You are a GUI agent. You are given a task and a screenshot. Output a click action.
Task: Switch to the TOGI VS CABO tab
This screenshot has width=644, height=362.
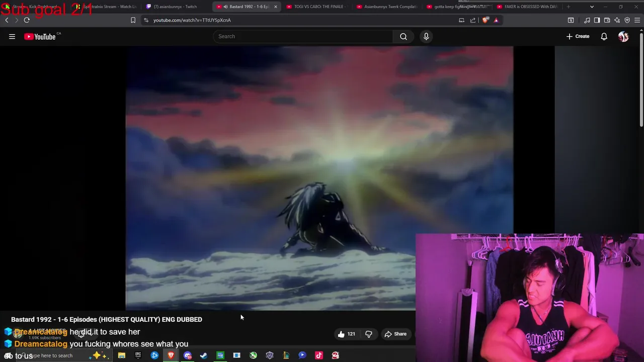click(x=315, y=7)
